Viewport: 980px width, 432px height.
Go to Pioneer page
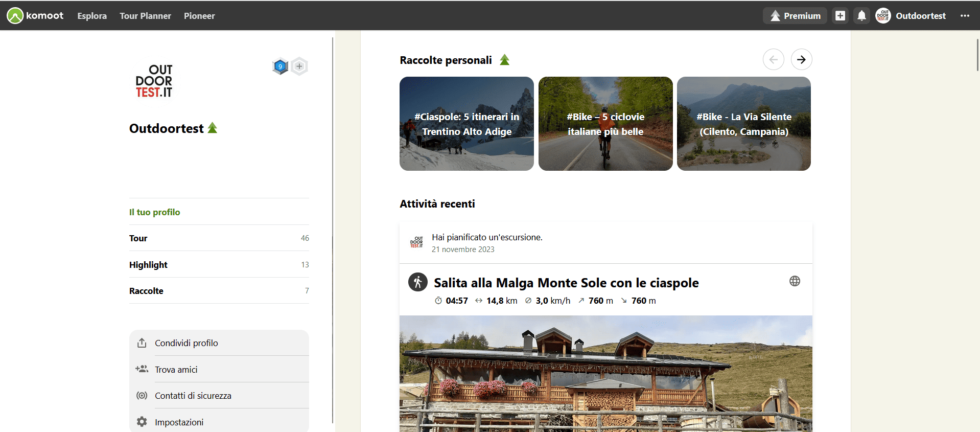(199, 16)
